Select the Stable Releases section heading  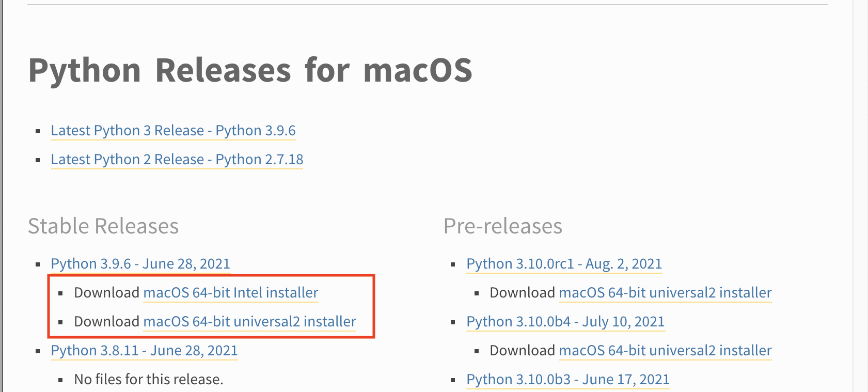[x=103, y=226]
